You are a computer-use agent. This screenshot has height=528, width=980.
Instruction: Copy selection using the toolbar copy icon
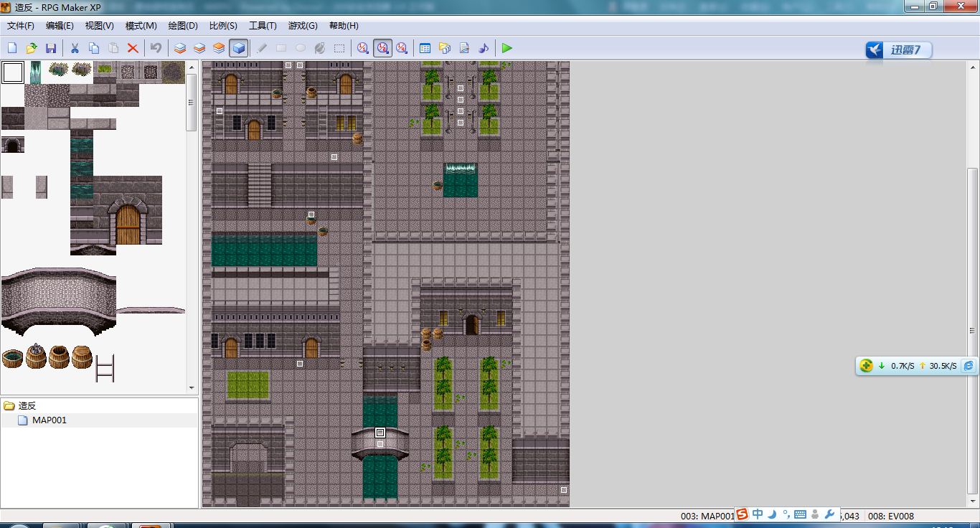point(94,48)
